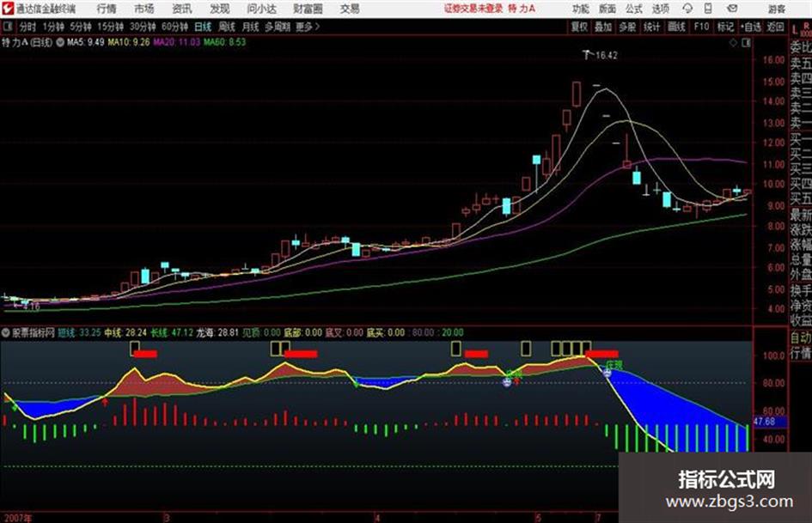Click the panel layout icon left of 分时

(8, 27)
